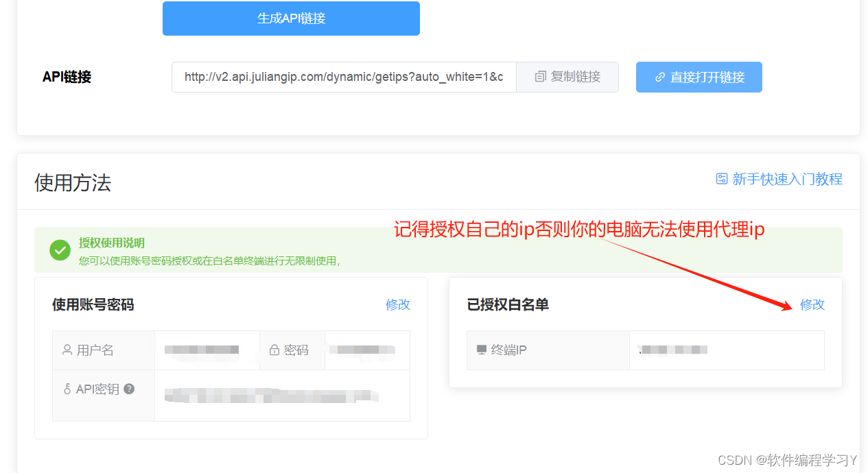Image resolution: width=868 pixels, height=473 pixels.
Task: Click the 授权使用说明 heading text
Action: (112, 243)
